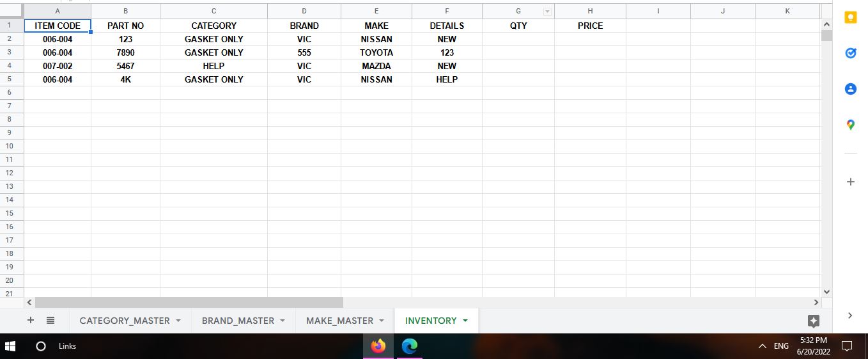This screenshot has height=359, width=868.
Task: Select the ITEM CODE header cell
Action: 58,26
